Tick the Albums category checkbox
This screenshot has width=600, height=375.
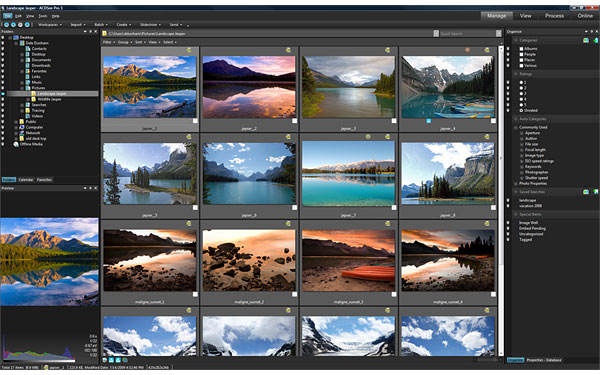[x=521, y=49]
